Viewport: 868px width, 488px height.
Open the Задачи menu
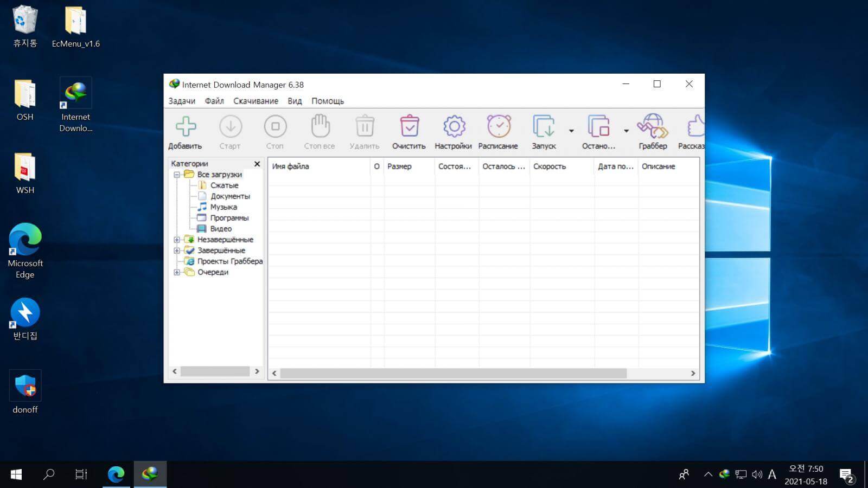(182, 101)
